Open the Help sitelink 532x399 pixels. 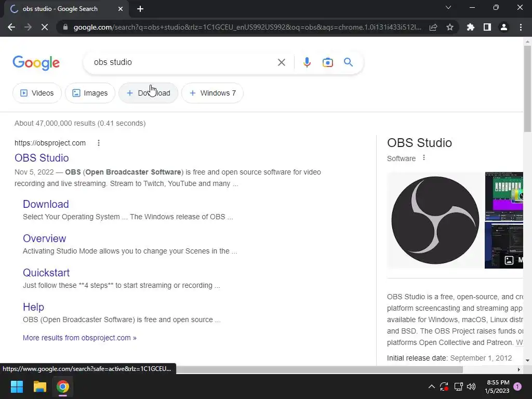33,307
